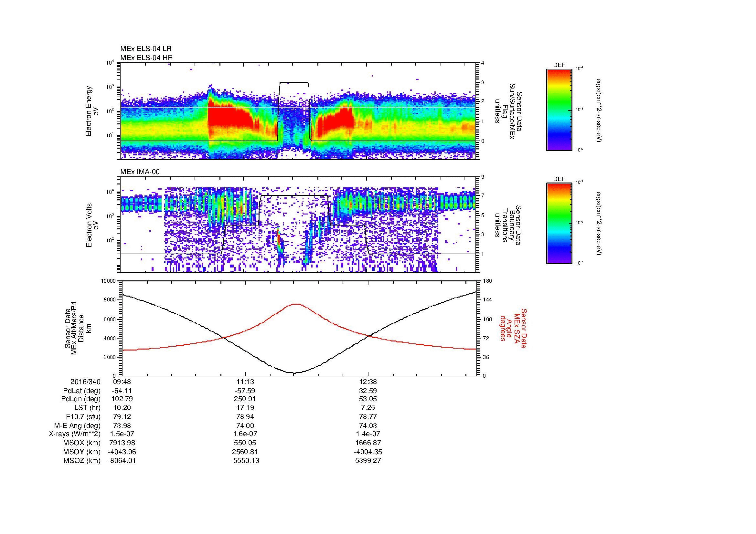Image resolution: width=756 pixels, height=534 pixels.
Task: Click the M-E Ang value '74.00'
Action: point(245,426)
